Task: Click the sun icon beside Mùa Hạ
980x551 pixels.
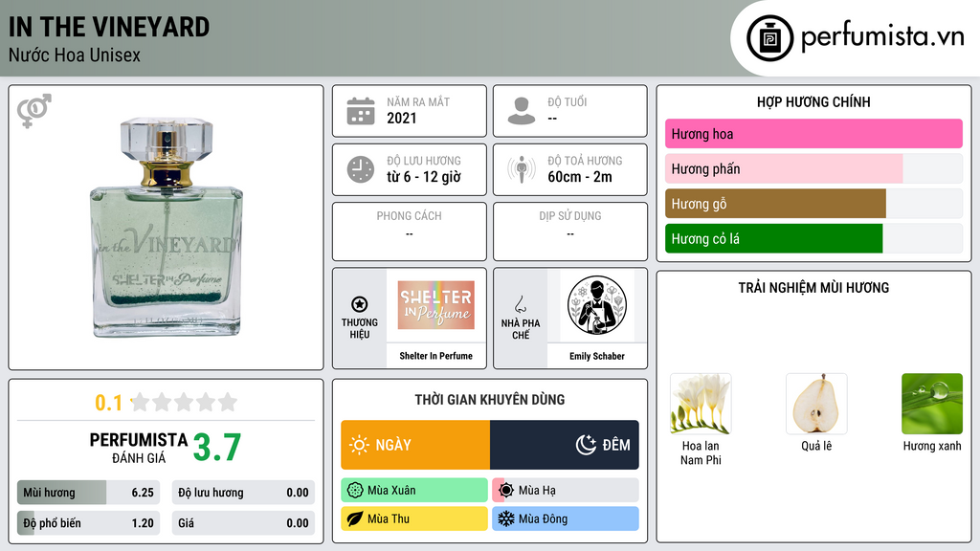Action: coord(506,491)
